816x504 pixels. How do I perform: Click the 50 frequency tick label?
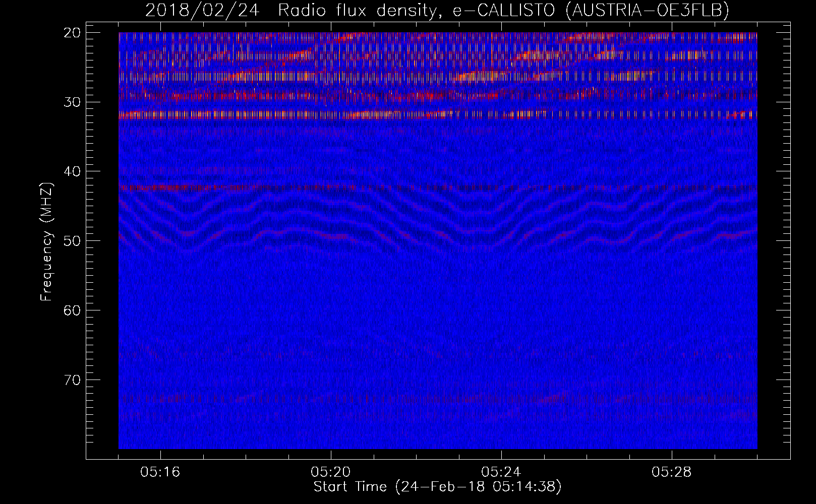73,241
